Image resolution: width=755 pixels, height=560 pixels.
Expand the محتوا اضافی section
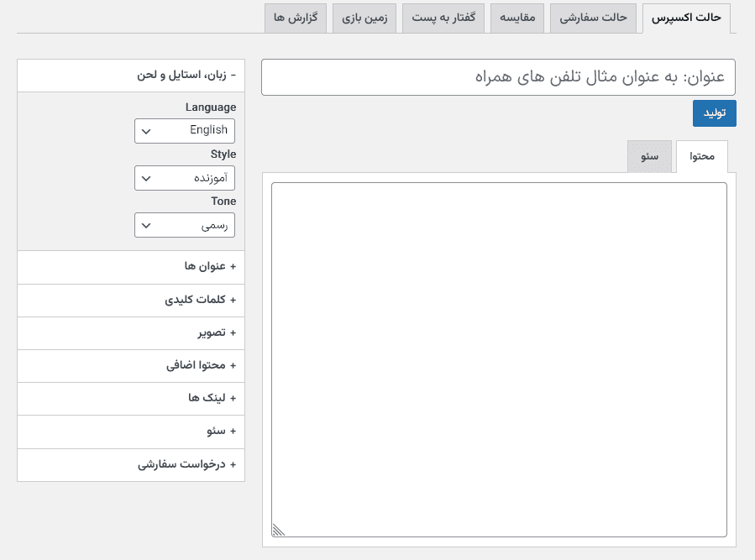click(131, 365)
